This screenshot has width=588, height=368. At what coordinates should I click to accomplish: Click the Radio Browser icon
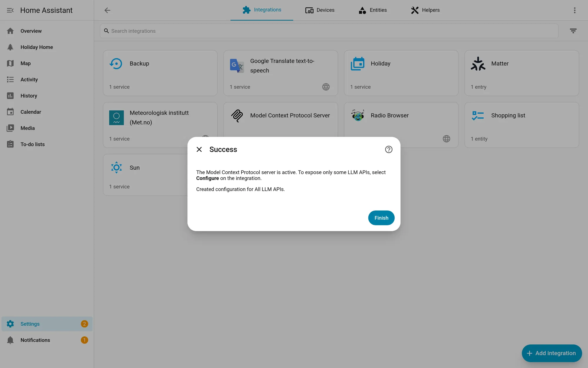point(358,115)
